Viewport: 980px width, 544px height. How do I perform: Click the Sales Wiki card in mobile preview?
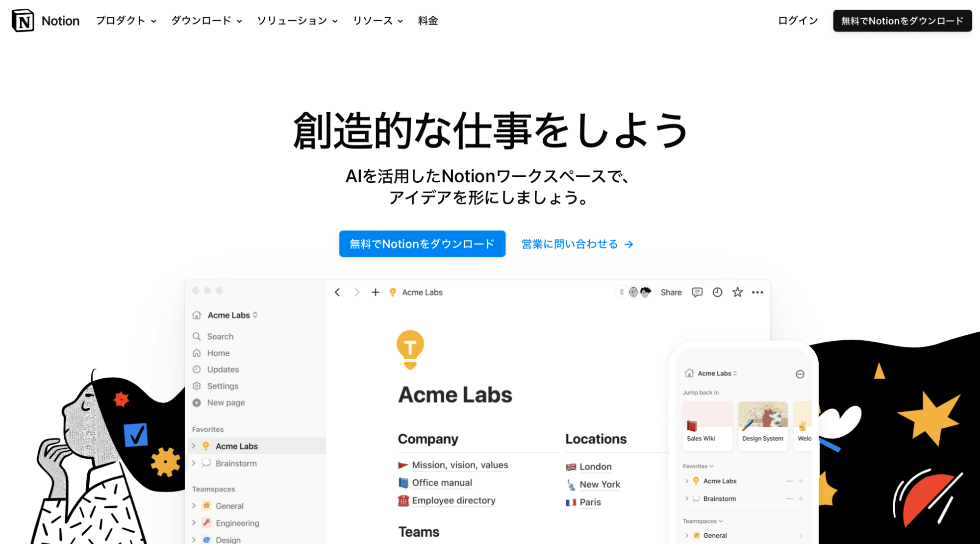707,426
